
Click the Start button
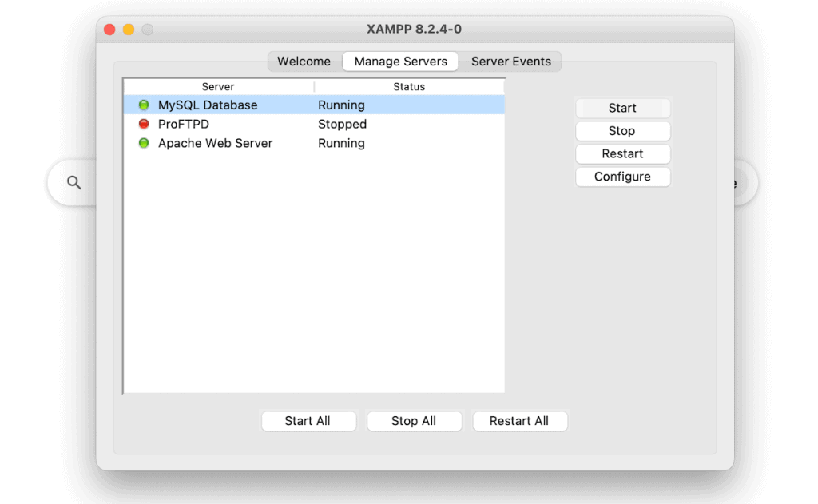(622, 108)
